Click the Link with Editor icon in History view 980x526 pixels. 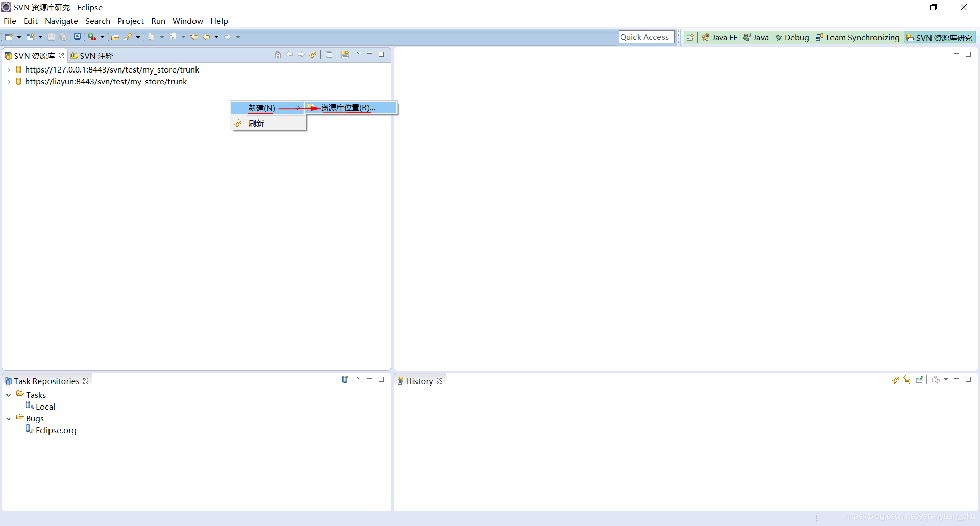click(908, 379)
